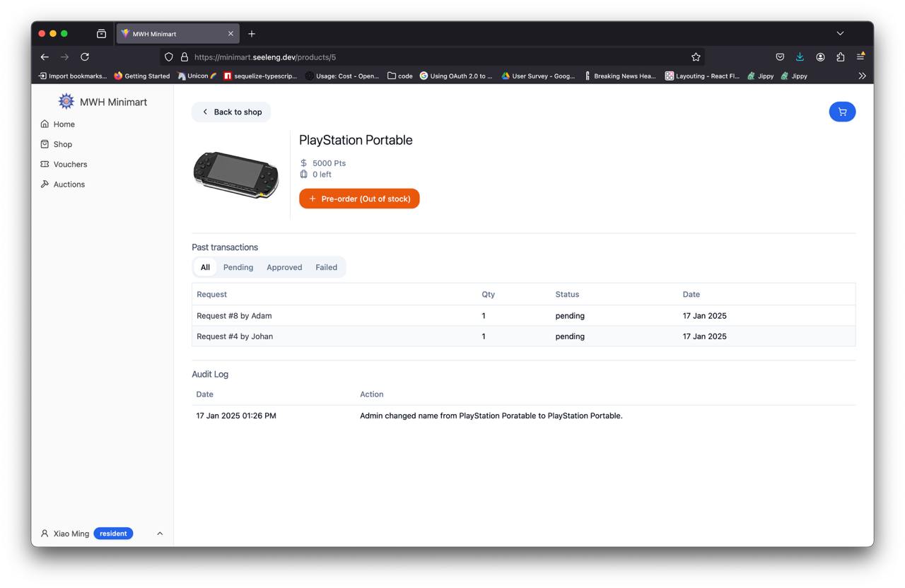Open the downloads toolbar icon
The height and width of the screenshot is (588, 905).
point(800,57)
